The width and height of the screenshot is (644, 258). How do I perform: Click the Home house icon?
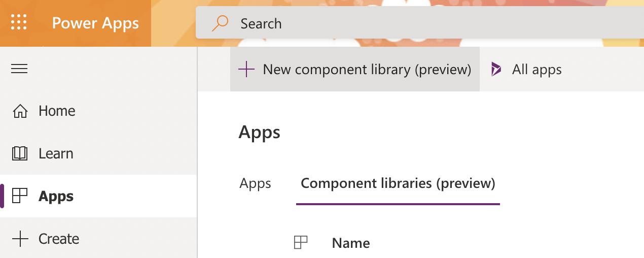[20, 111]
